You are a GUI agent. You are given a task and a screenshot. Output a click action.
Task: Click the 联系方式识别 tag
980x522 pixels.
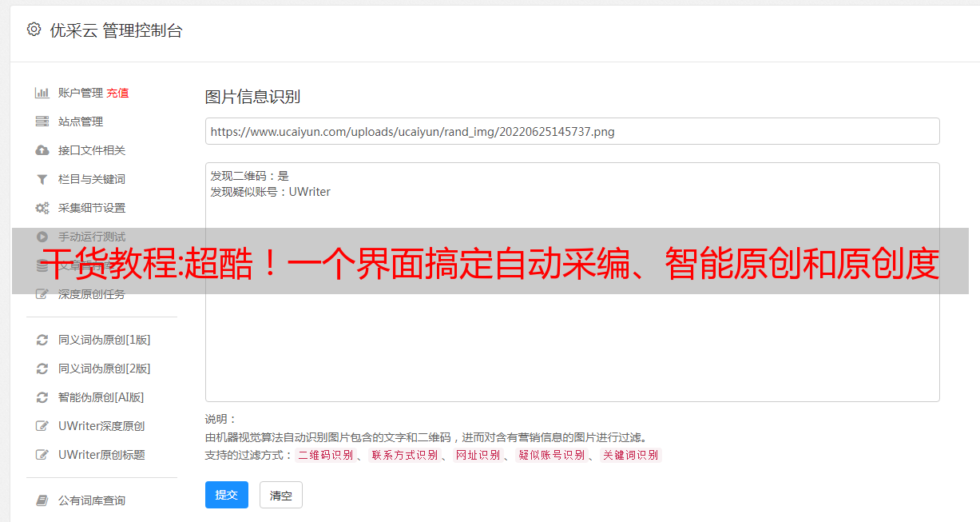click(404, 455)
